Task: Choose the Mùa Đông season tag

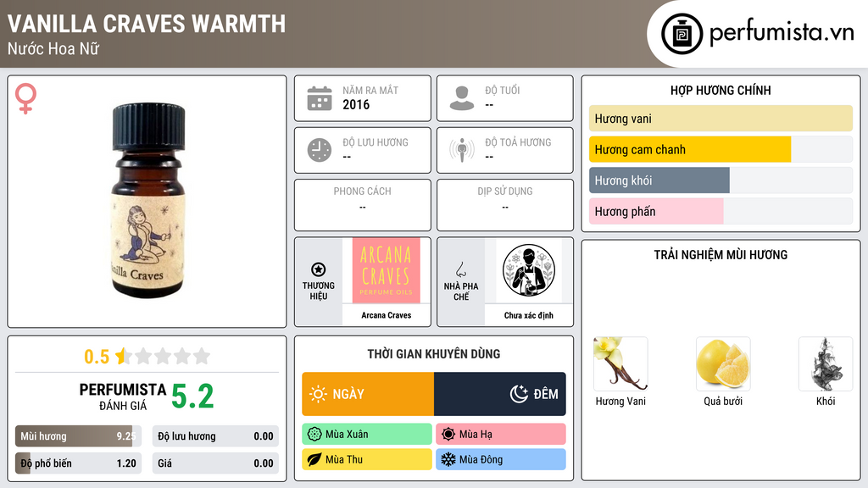Action: tap(501, 459)
